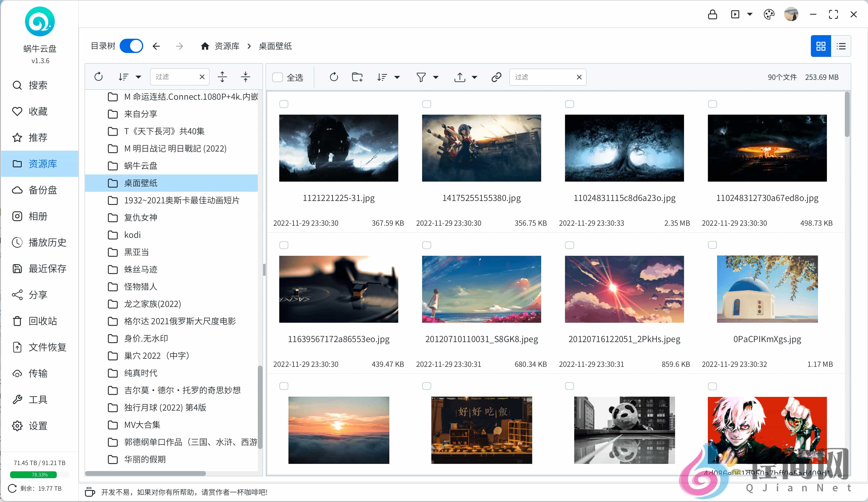Navigate back with the arrow button
Screen dimensions: 868x502
(x=156, y=46)
